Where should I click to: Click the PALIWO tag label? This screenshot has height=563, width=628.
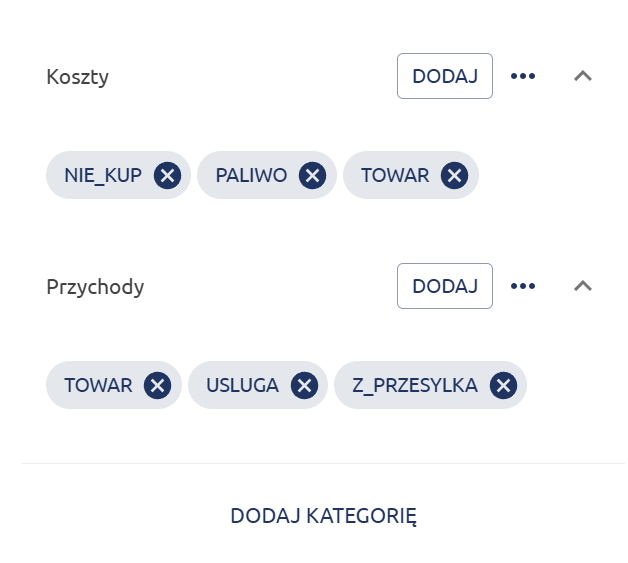(x=251, y=176)
